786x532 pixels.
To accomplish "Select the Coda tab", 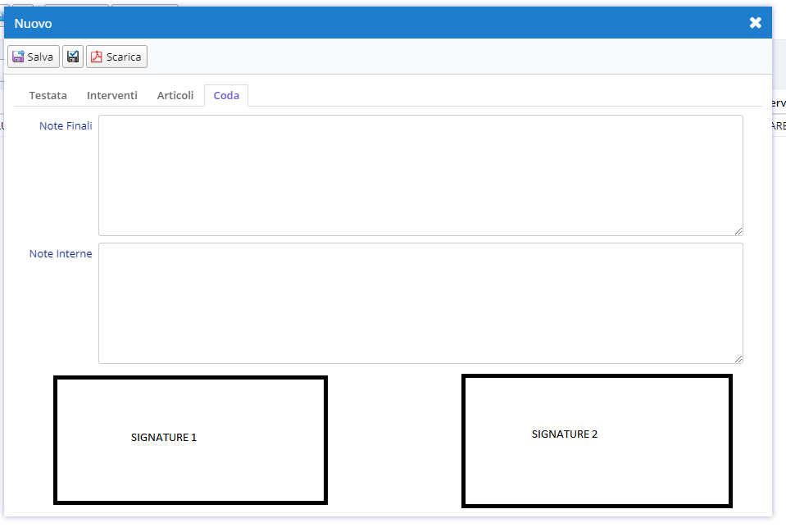I will pyautogui.click(x=226, y=95).
